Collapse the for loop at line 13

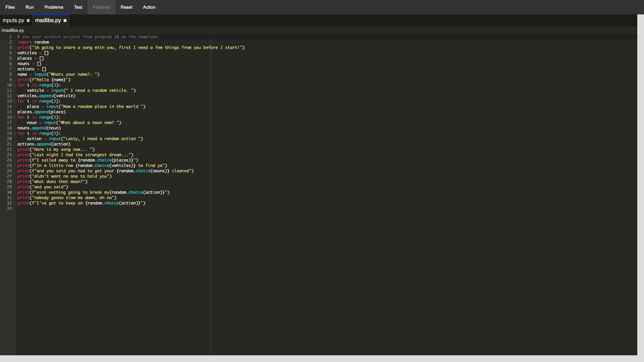[14, 101]
